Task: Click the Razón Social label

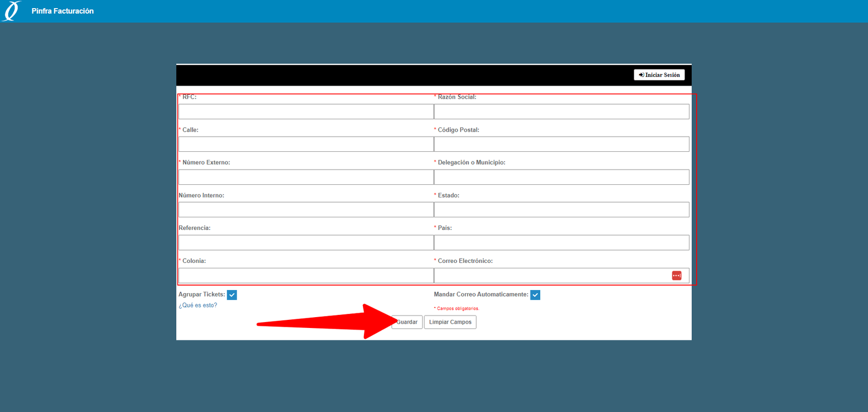Action: (457, 97)
